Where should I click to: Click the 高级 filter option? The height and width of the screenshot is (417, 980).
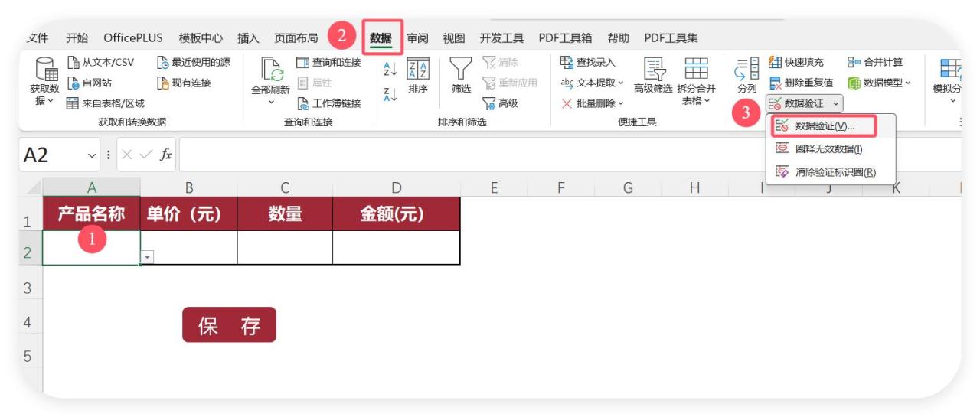tap(500, 103)
